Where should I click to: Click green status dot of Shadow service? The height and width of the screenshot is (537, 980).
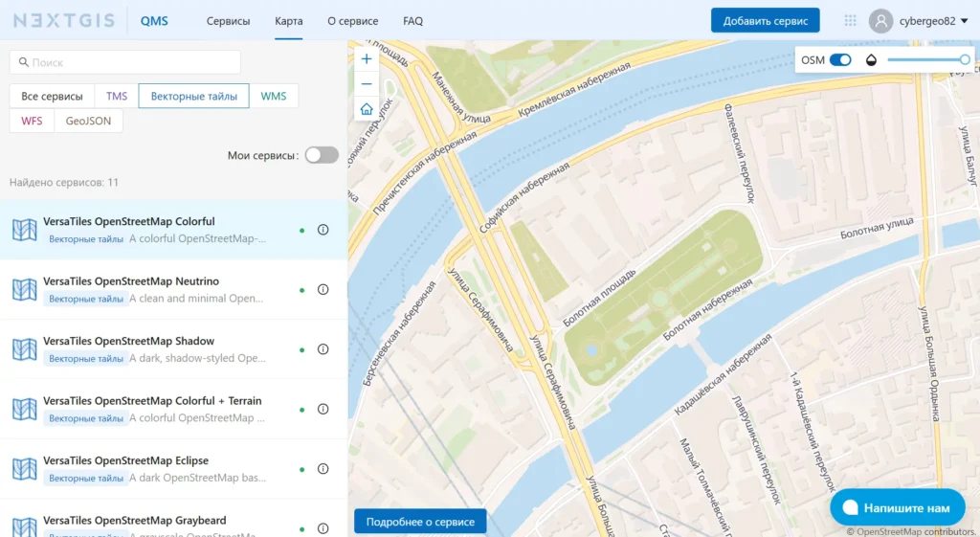click(x=301, y=350)
